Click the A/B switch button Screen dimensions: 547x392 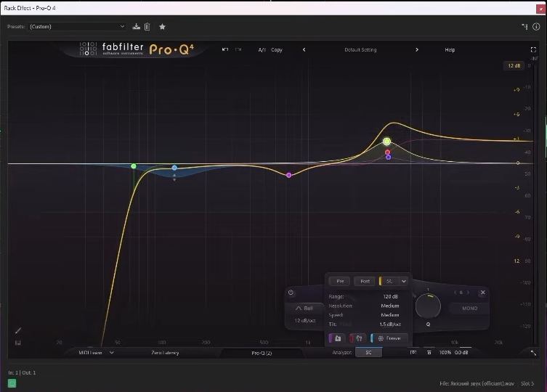click(262, 49)
